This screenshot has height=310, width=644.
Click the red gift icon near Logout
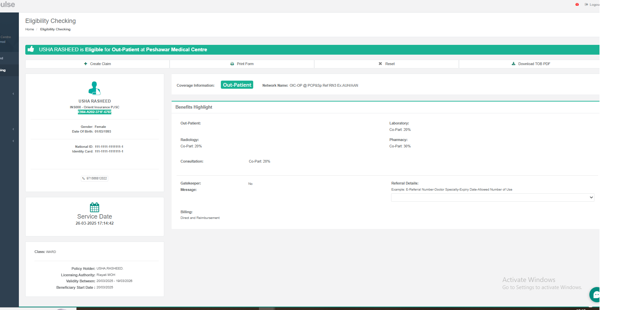[577, 4]
